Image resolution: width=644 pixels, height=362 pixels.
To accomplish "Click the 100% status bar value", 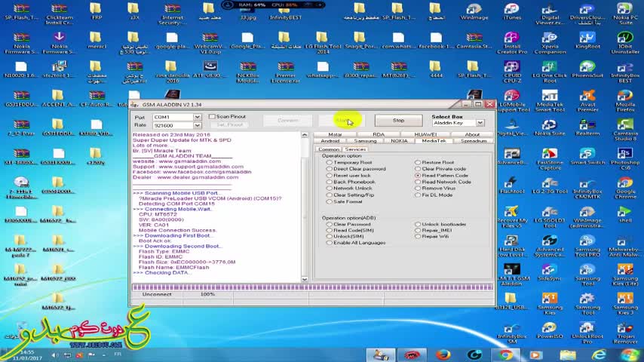I will [207, 294].
